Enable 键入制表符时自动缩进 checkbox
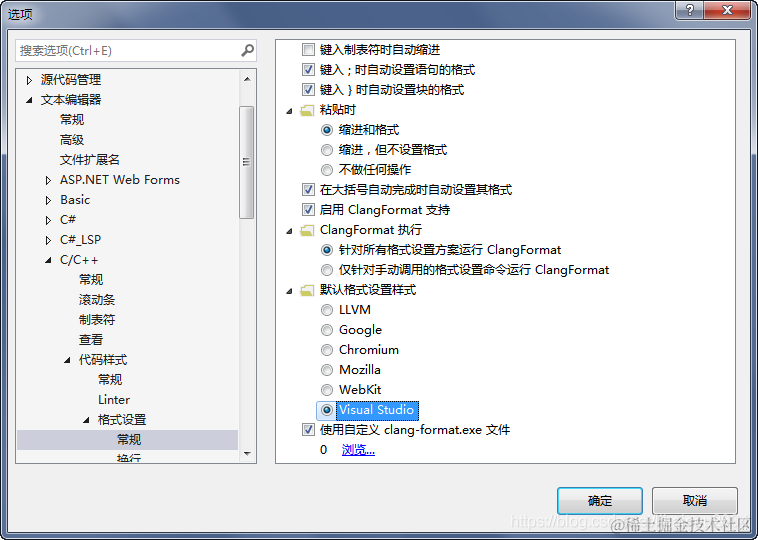This screenshot has height=540, width=758. point(308,50)
